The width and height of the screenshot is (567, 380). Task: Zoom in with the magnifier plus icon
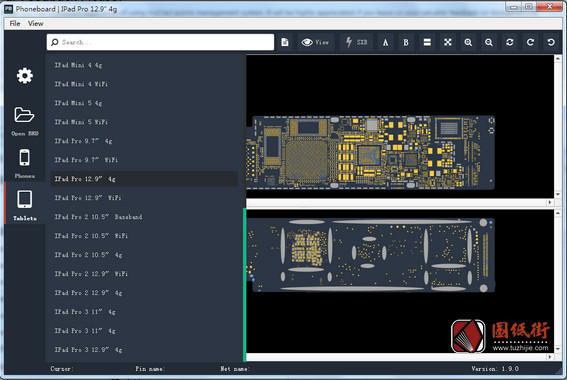[468, 42]
